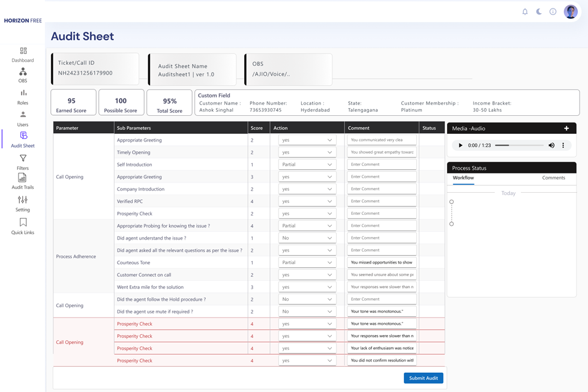Viewport: 588px width, 392px height.
Task: Expand Action dropdown for Verified RPC
Action: (x=307, y=201)
